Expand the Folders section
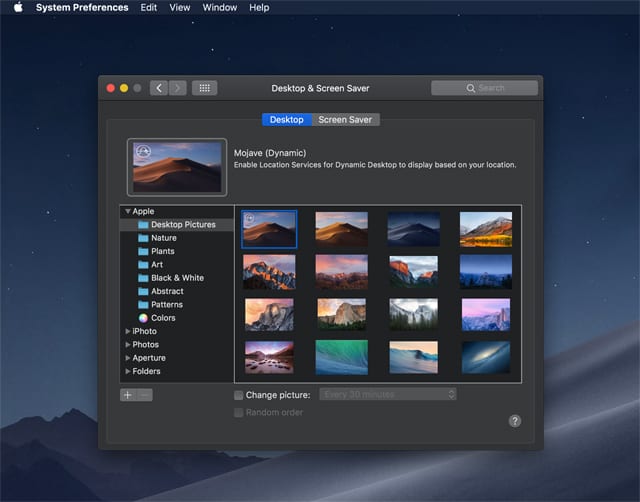Viewport: 640px width, 502px height. (x=127, y=371)
